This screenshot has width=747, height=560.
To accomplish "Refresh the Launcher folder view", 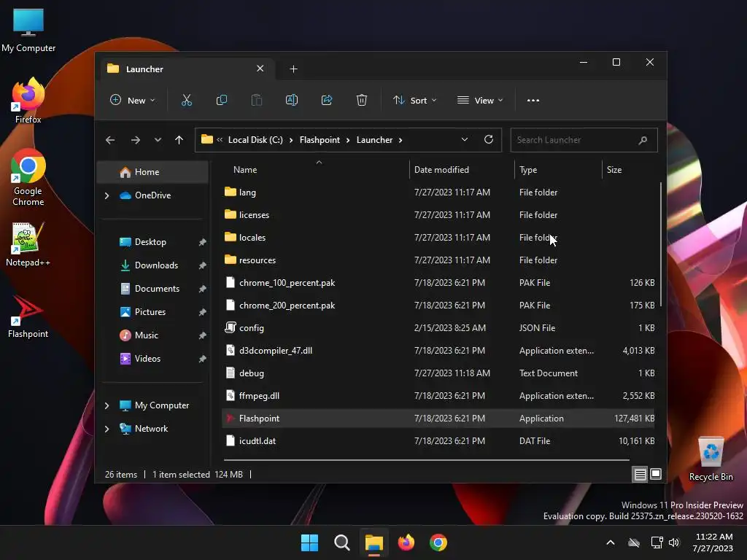I will click(489, 139).
